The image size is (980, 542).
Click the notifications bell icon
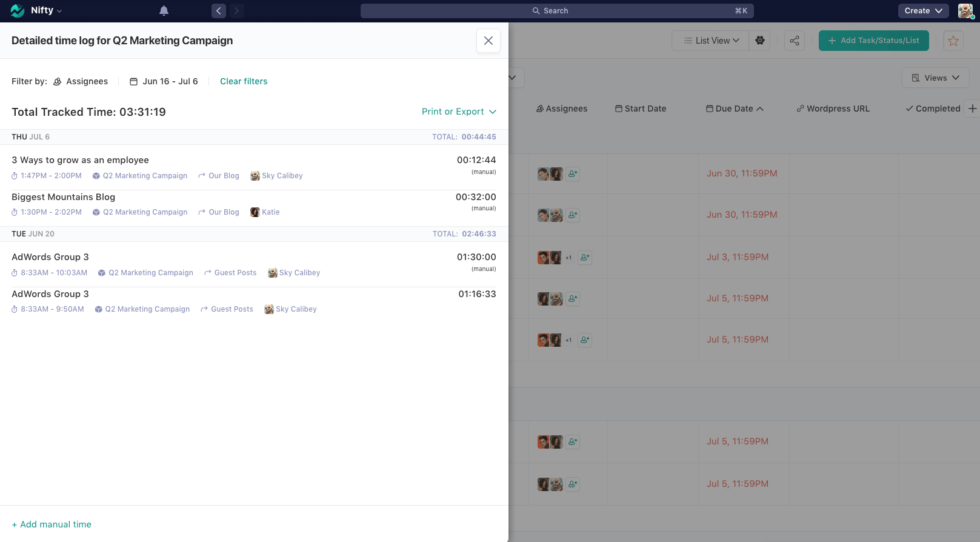(164, 11)
